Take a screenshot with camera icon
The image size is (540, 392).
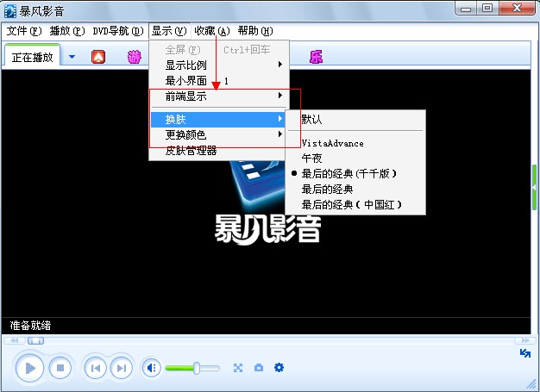coord(259,368)
